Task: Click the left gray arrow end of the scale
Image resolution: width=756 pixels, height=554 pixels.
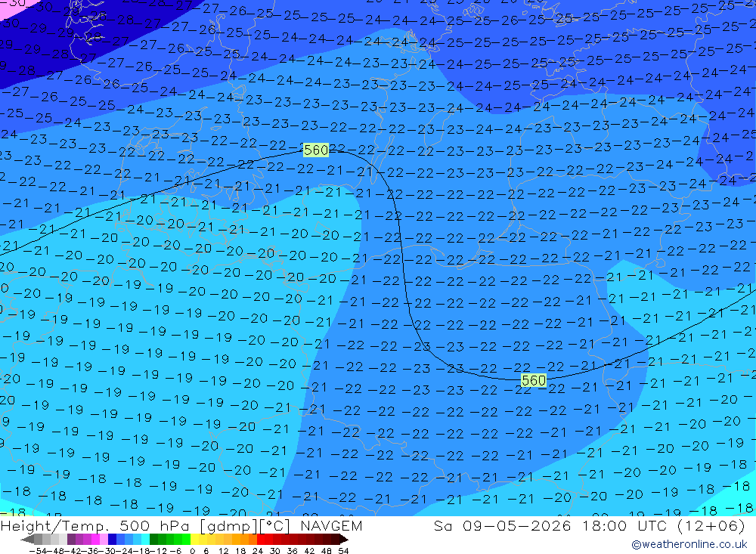Action: [27, 540]
